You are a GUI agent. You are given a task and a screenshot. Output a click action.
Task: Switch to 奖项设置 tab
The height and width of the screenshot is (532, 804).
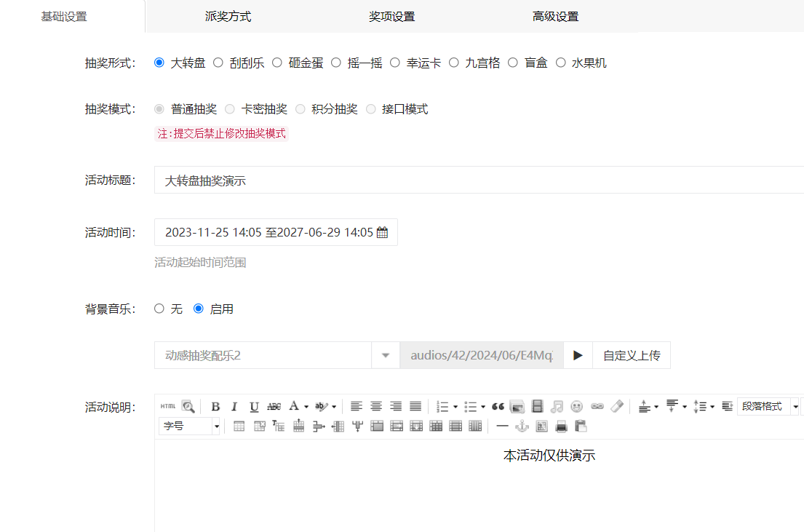coord(391,17)
